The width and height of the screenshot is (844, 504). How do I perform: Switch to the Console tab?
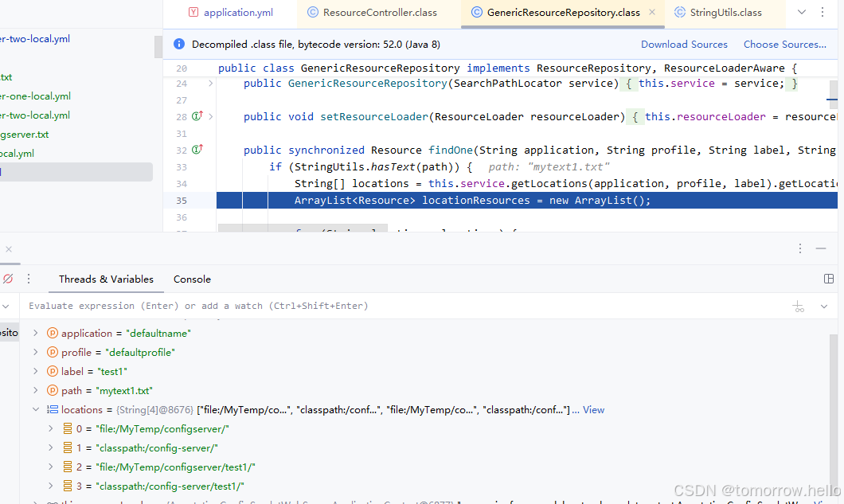[x=192, y=279]
